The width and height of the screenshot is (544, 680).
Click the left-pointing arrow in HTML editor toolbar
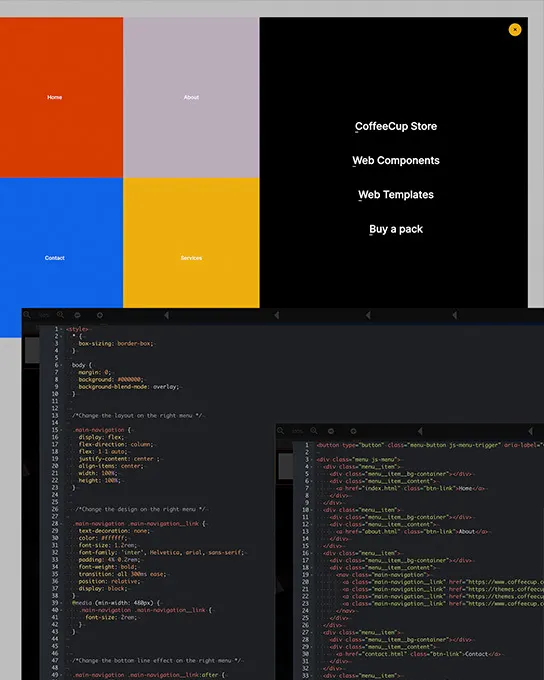coord(420,431)
